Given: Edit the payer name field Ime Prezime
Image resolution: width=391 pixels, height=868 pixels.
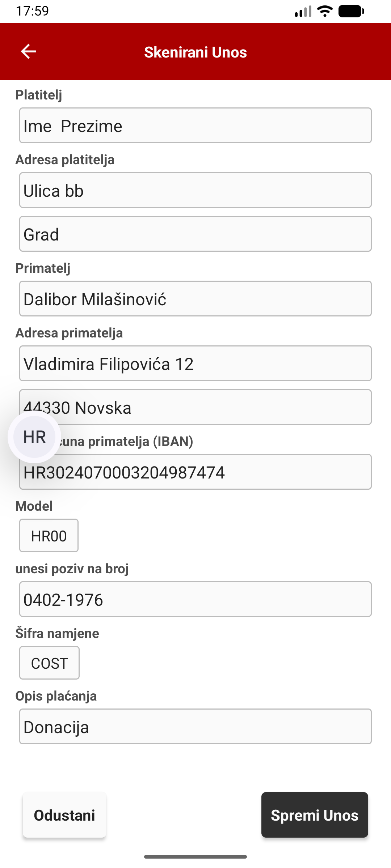Looking at the screenshot, I should click(x=195, y=125).
